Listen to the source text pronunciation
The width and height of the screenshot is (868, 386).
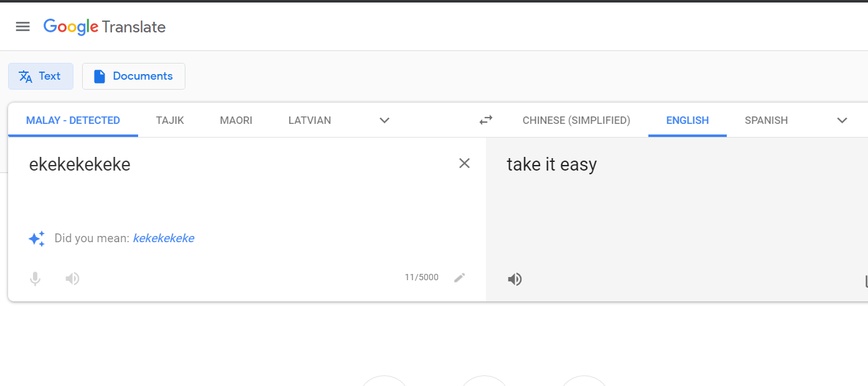pyautogui.click(x=73, y=279)
